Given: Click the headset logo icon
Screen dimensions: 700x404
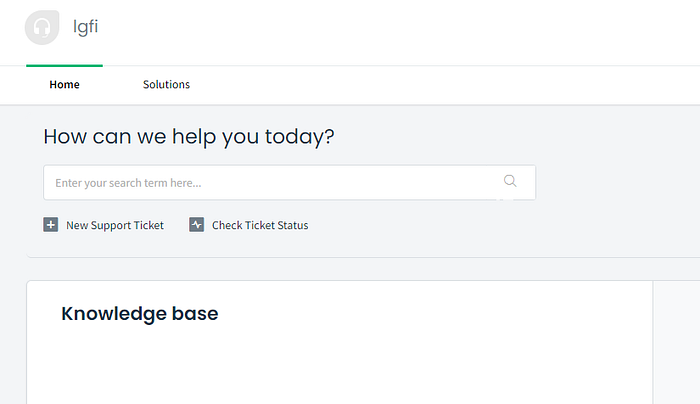Looking at the screenshot, I should (42, 27).
